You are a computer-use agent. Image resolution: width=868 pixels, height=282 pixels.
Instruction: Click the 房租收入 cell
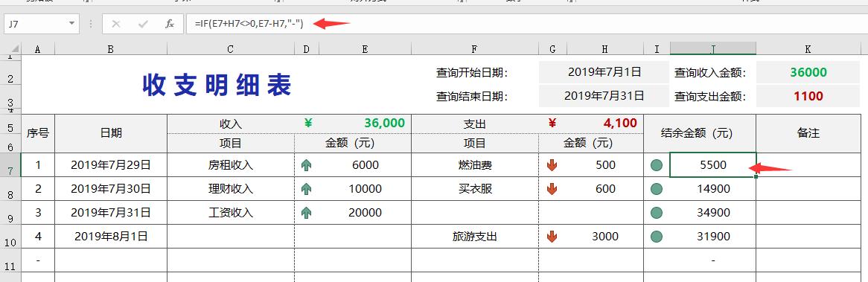[230, 164]
